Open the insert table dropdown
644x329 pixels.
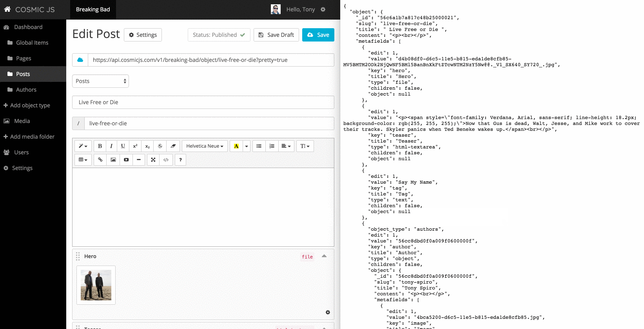83,160
